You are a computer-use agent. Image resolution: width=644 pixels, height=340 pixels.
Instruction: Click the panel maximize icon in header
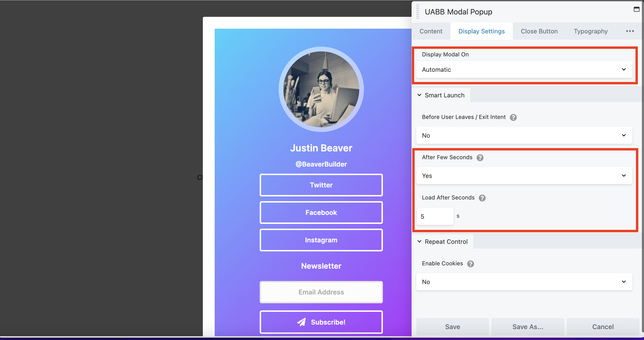tap(636, 9)
